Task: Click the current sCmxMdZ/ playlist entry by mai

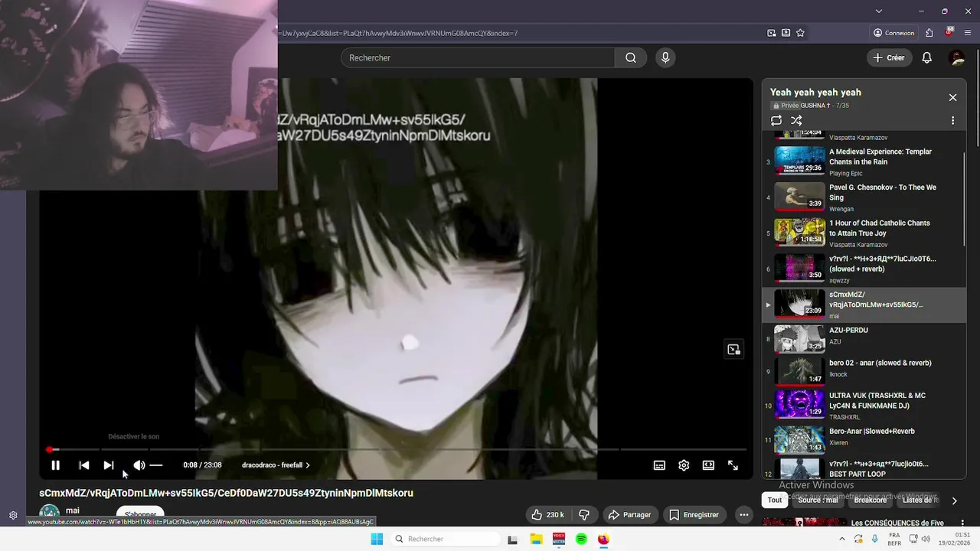Action: click(864, 305)
